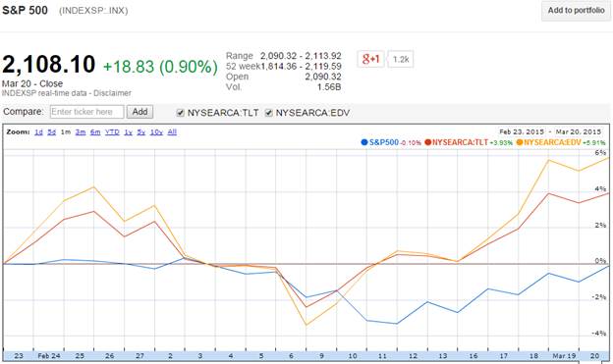Set chart zoom to 3m
Viewport: 613px width, 364px height.
(x=81, y=132)
